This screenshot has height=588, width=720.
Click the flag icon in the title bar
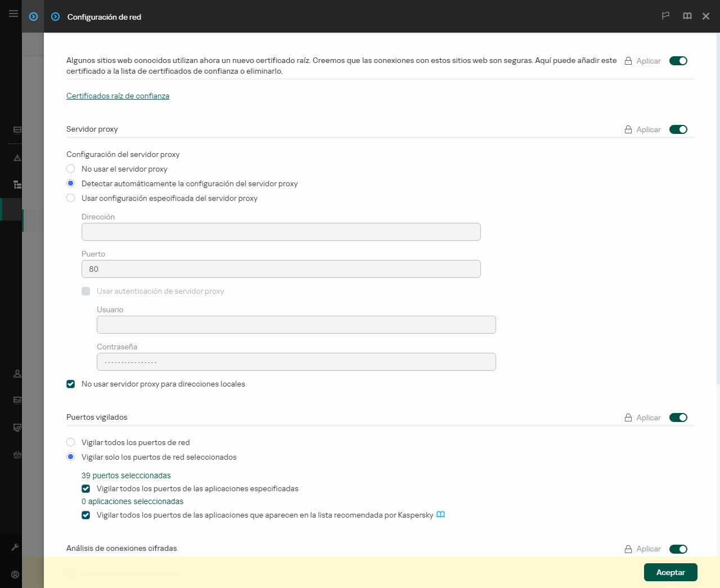(x=665, y=16)
